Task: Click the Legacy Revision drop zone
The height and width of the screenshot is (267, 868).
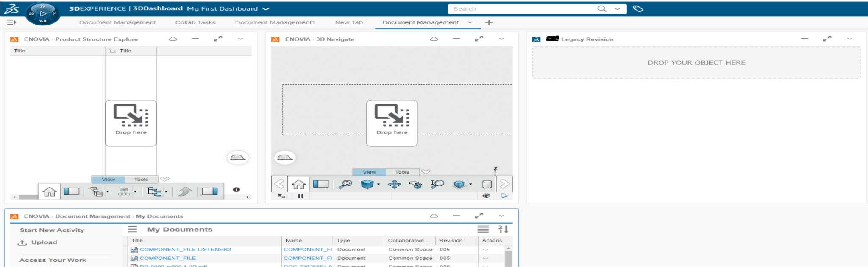Action: click(x=696, y=62)
